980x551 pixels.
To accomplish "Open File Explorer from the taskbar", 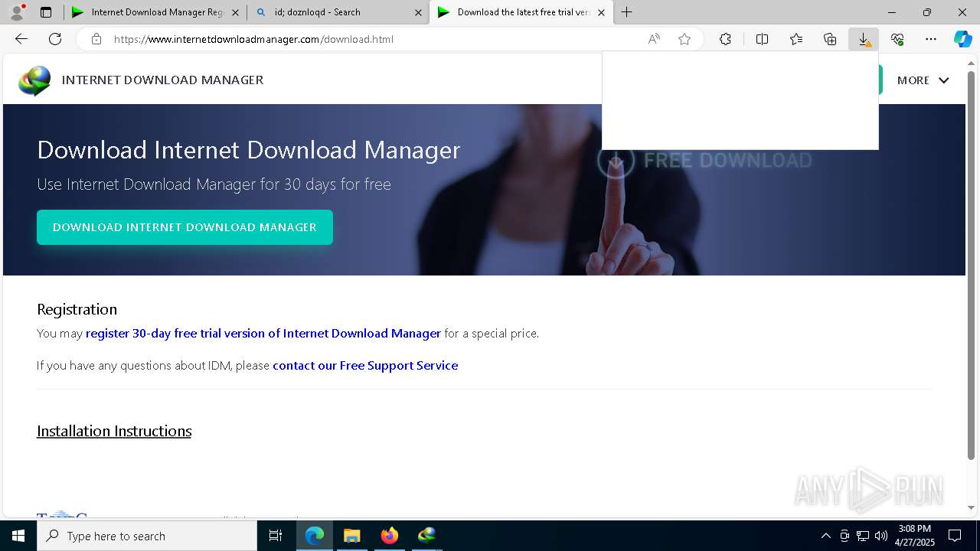I will click(352, 536).
